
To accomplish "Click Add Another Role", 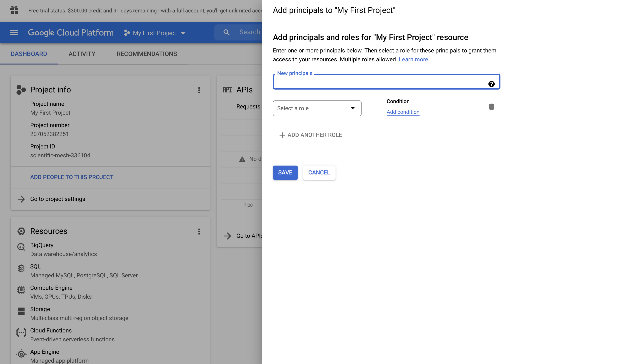I will tap(310, 135).
